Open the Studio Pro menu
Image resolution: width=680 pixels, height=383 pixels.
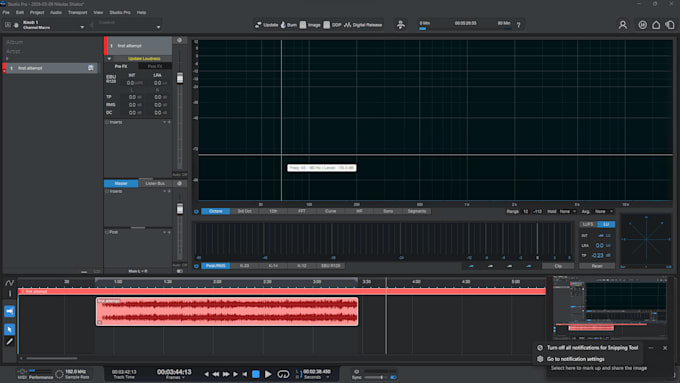point(120,13)
